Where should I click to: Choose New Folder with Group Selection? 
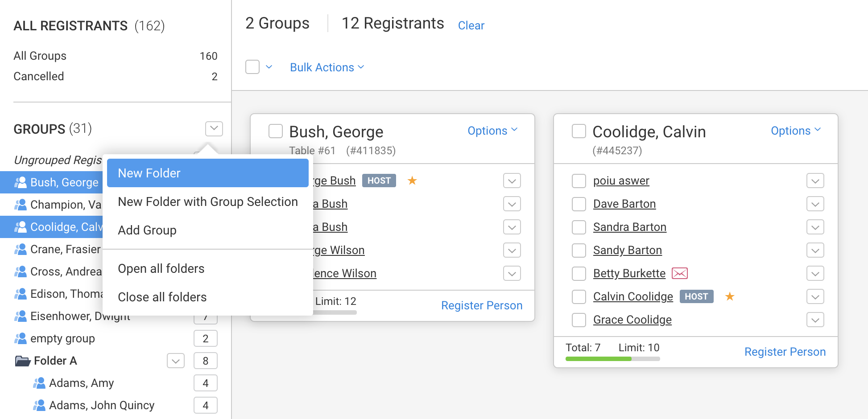(x=207, y=201)
